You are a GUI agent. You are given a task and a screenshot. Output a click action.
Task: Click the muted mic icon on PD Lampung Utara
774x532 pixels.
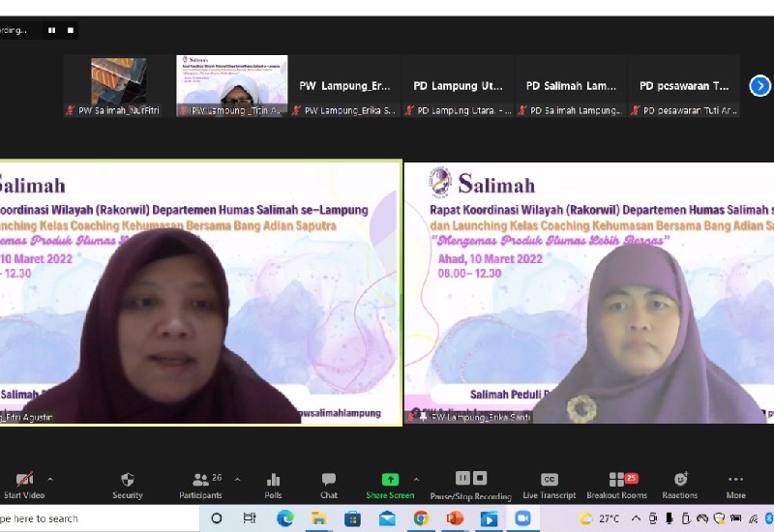[409, 110]
